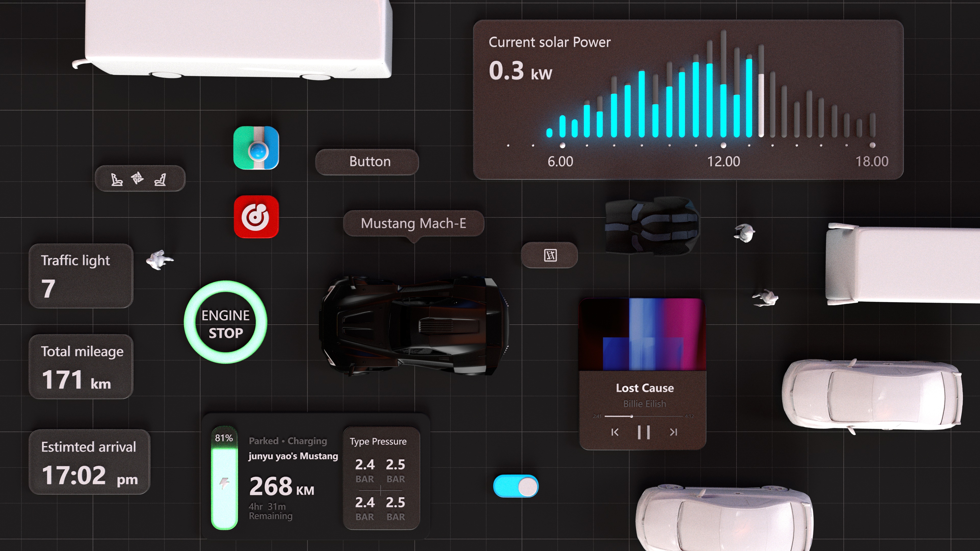Click the Estimted arrival heading
The width and height of the screenshot is (980, 551).
click(89, 447)
